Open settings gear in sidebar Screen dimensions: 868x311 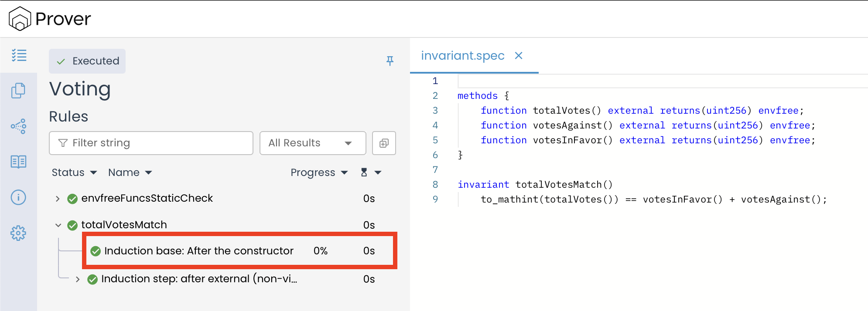(x=18, y=233)
